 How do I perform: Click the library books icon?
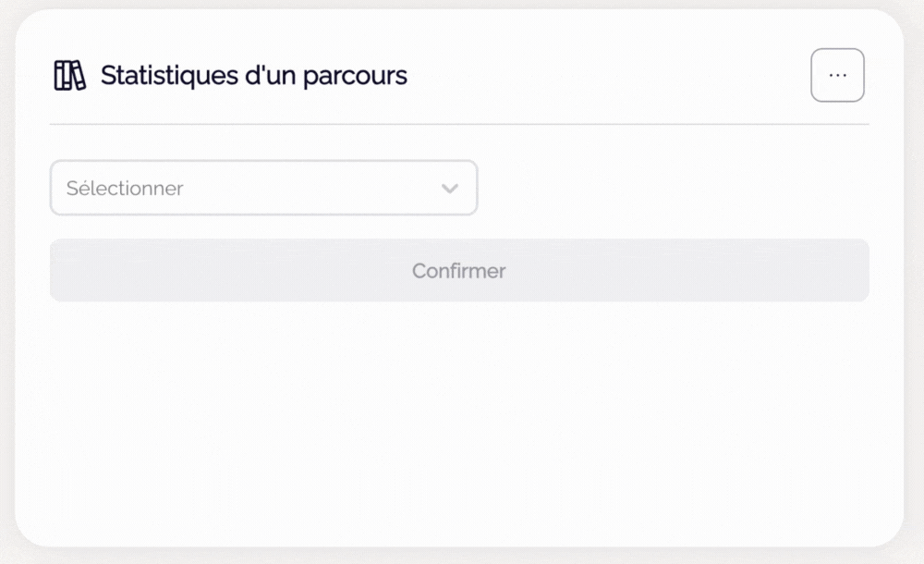click(x=69, y=76)
